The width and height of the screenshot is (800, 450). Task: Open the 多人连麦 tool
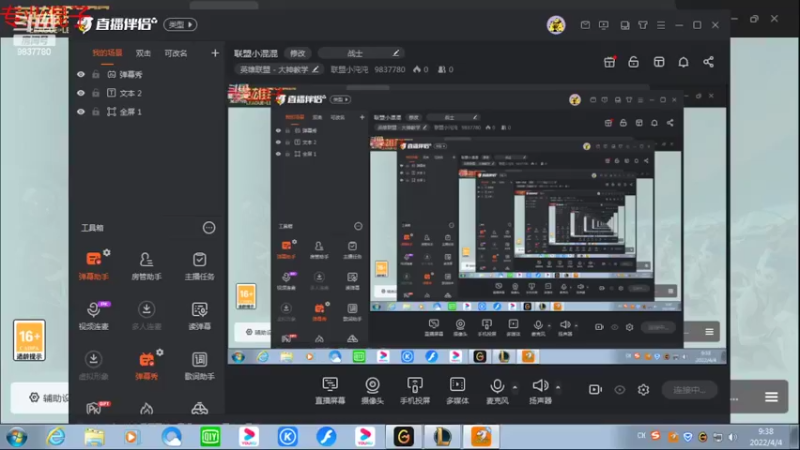point(146,315)
